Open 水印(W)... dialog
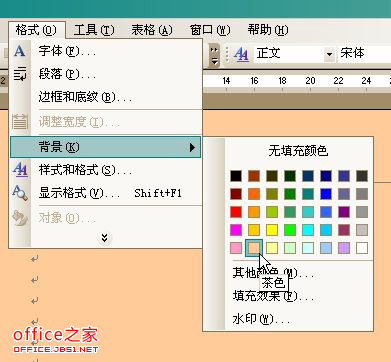The image size is (391, 362). pos(262,319)
